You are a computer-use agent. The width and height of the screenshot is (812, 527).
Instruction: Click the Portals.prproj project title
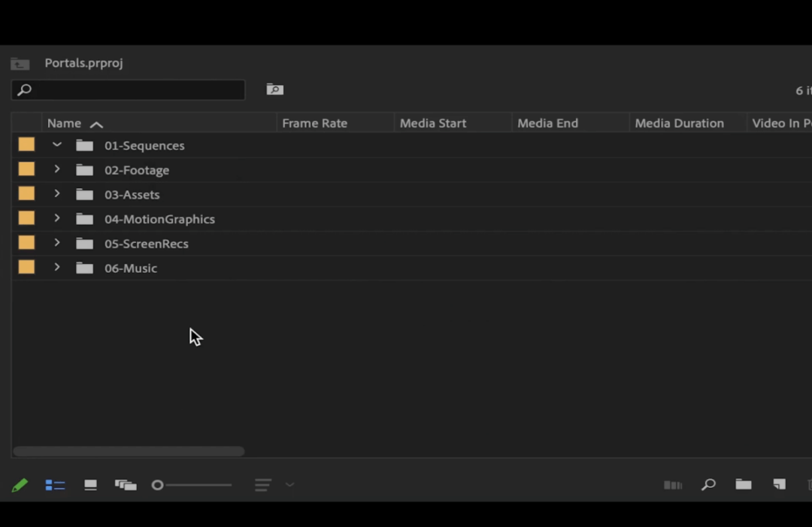point(83,63)
